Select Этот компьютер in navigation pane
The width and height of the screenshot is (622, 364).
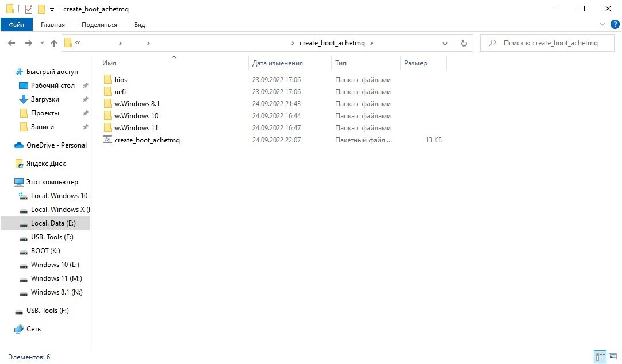[x=52, y=182]
